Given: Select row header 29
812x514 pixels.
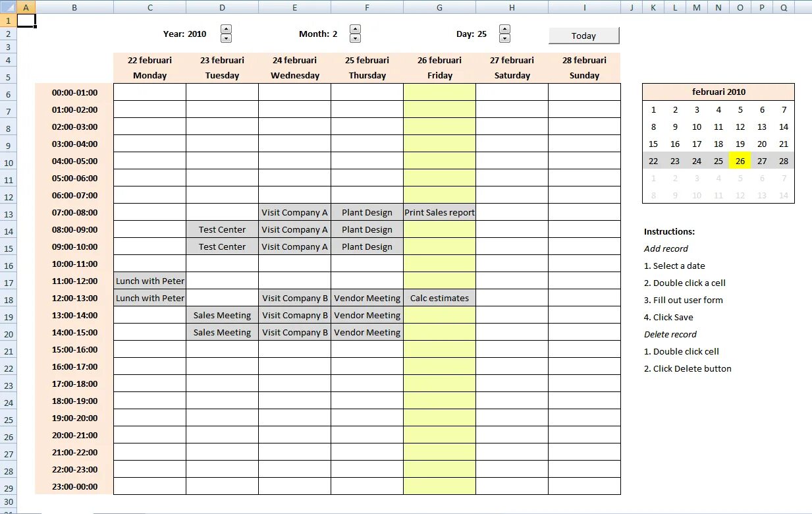Looking at the screenshot, I should click(x=8, y=488).
